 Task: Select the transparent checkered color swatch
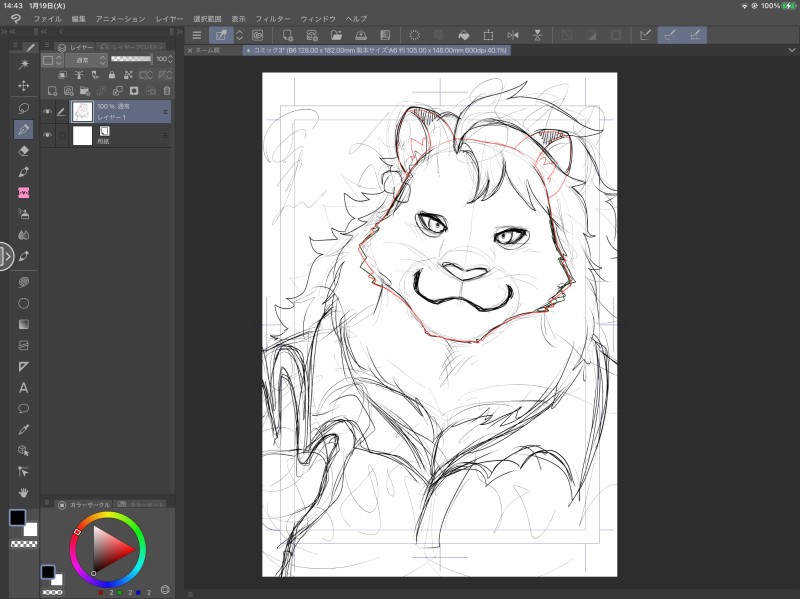[24, 544]
